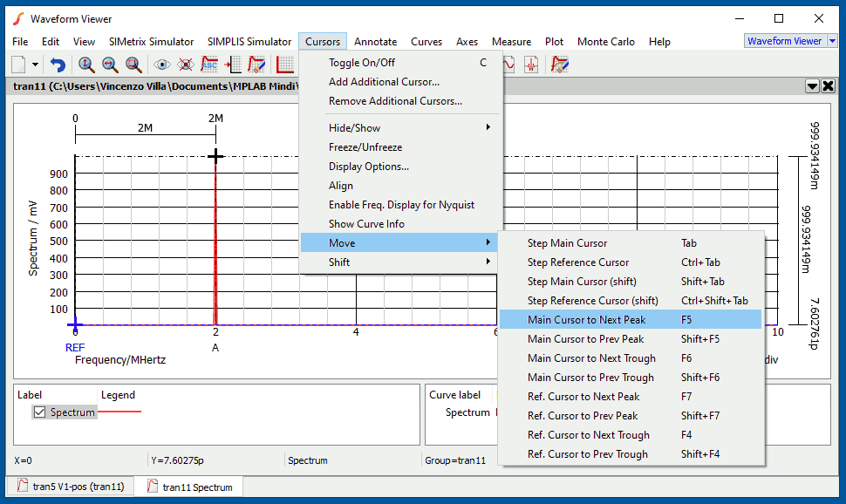Screen dimensions: 846x504
Task: Click the horizontal zoom magnifier icon
Action: point(110,65)
